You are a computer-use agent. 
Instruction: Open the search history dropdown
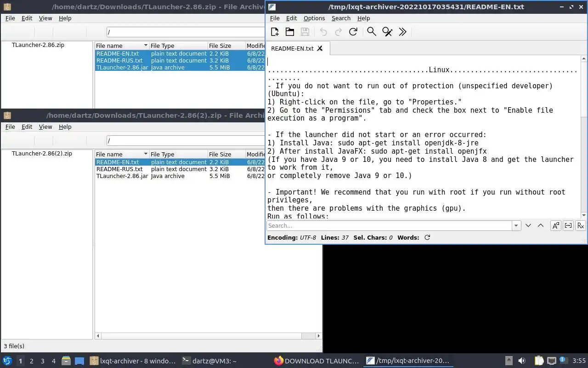coord(516,225)
